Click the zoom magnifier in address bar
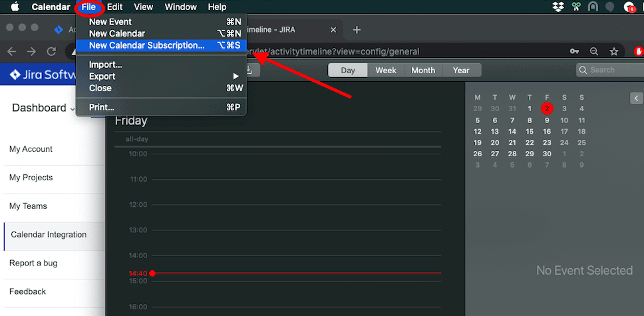 click(594, 51)
